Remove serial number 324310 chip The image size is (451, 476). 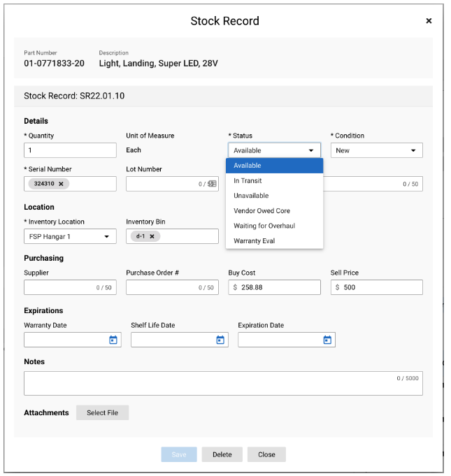[x=61, y=184]
